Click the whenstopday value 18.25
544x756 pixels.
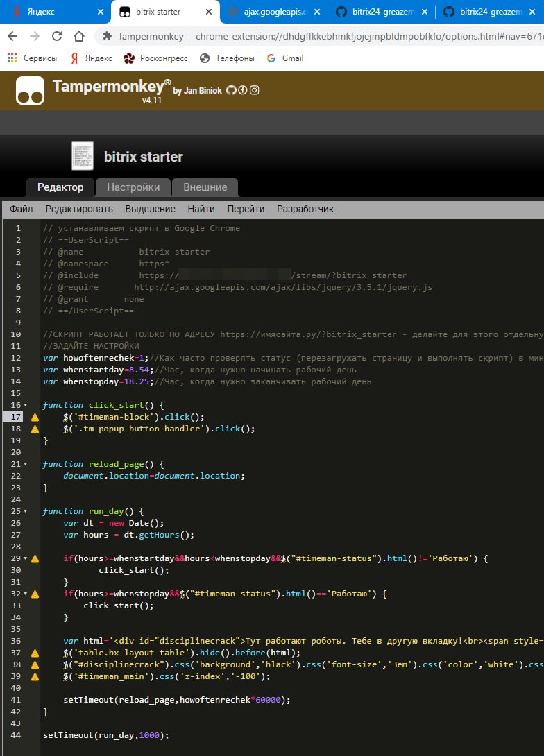(x=137, y=381)
